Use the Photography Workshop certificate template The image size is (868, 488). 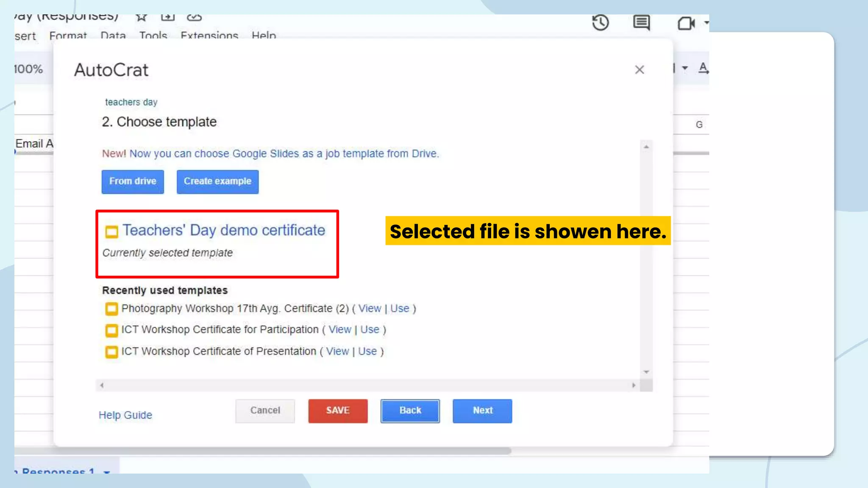click(400, 308)
